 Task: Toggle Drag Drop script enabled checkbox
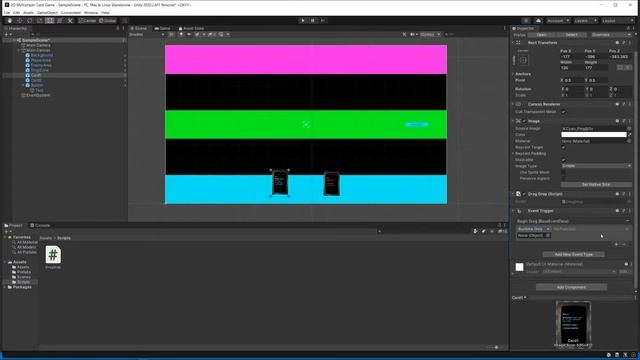(524, 194)
